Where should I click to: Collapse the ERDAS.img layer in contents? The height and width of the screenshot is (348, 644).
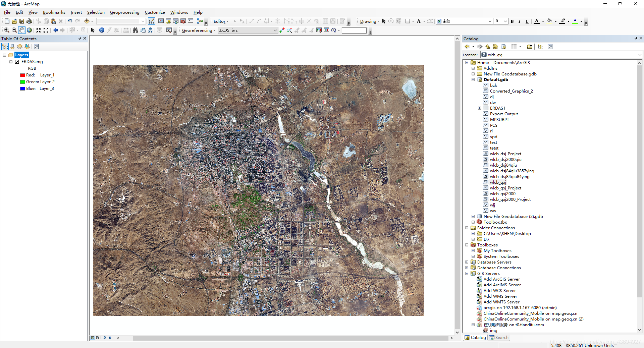(x=11, y=62)
